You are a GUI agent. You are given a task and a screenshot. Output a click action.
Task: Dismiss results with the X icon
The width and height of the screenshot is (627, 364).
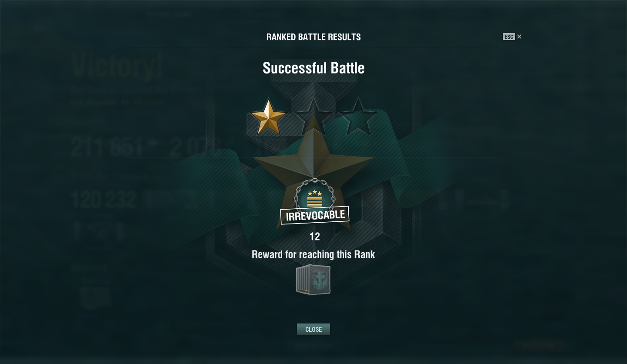[519, 37]
